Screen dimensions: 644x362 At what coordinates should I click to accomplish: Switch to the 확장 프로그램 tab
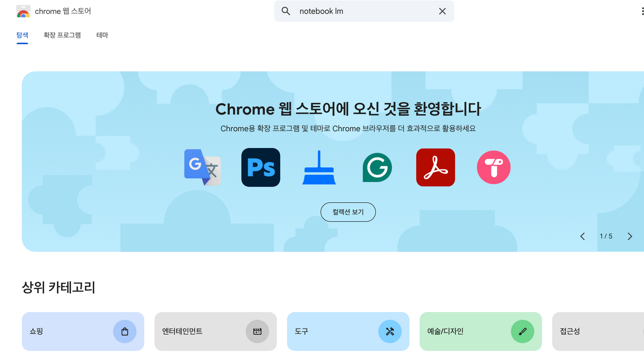click(x=62, y=35)
